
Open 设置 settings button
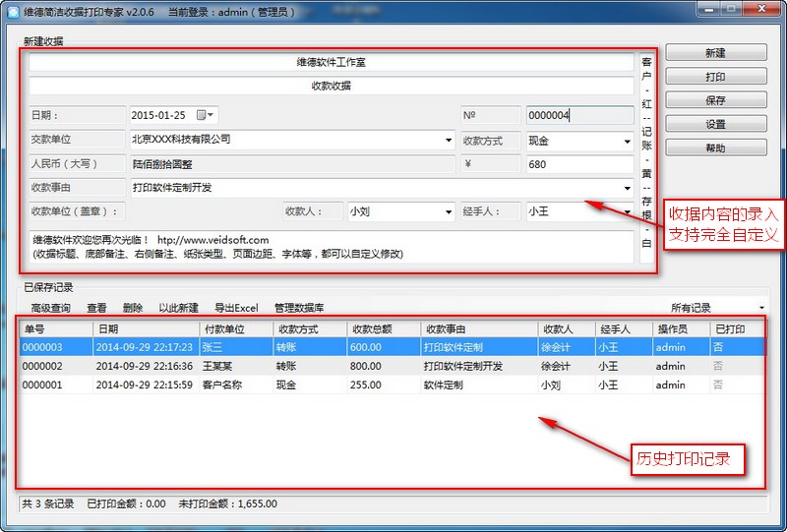[716, 124]
